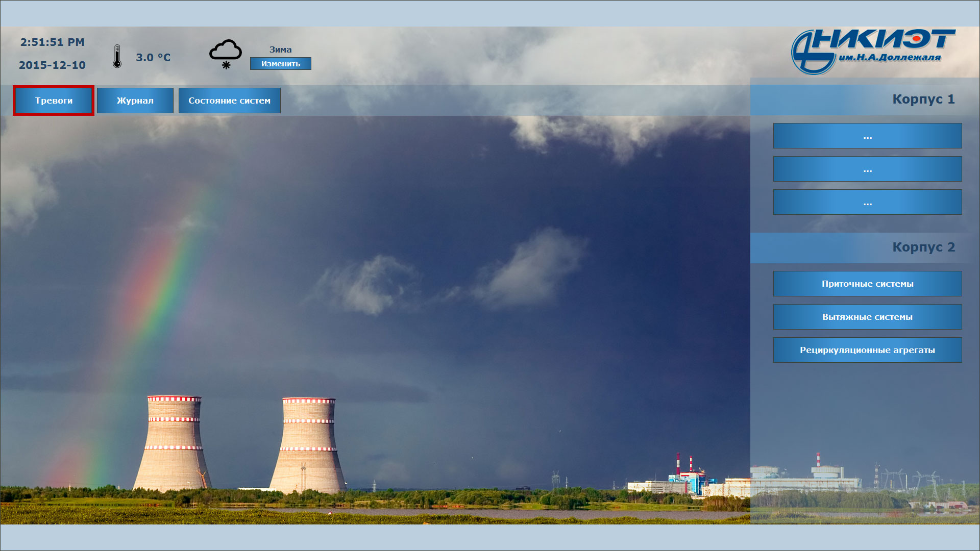Click the Зима season label
The width and height of the screenshot is (980, 551).
tap(281, 49)
